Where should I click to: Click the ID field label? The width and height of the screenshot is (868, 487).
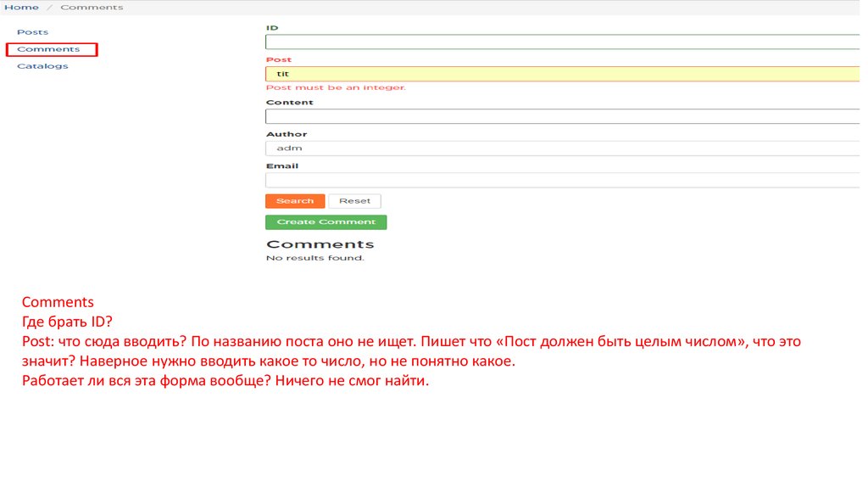[272, 28]
